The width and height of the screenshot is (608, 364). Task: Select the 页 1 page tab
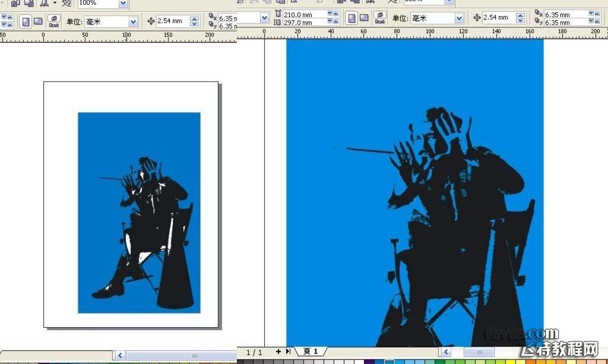point(311,352)
